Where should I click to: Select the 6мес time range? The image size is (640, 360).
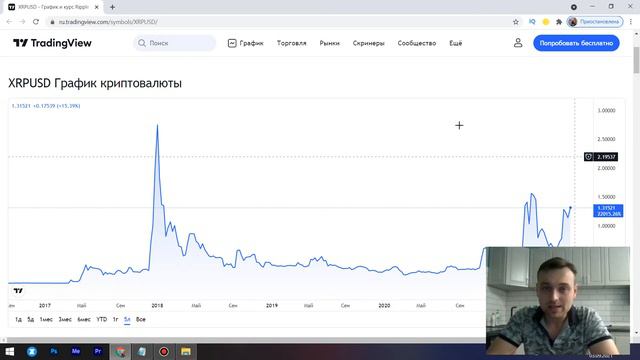point(84,319)
